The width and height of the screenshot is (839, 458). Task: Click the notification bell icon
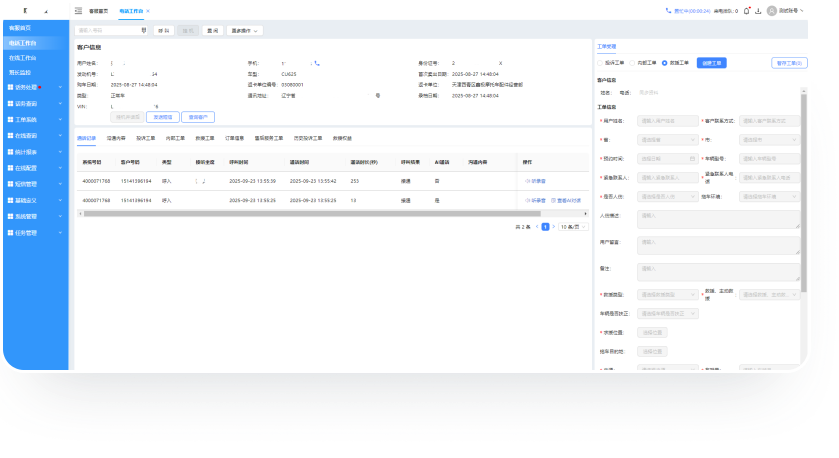point(746,11)
